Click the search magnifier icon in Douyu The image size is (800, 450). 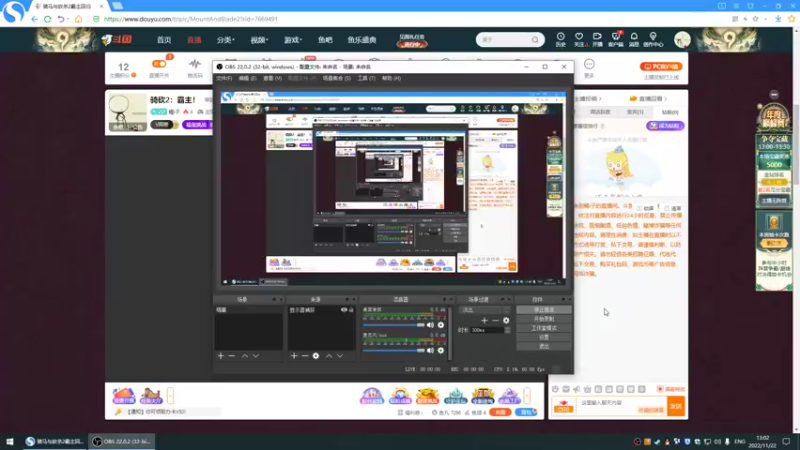[x=535, y=40]
